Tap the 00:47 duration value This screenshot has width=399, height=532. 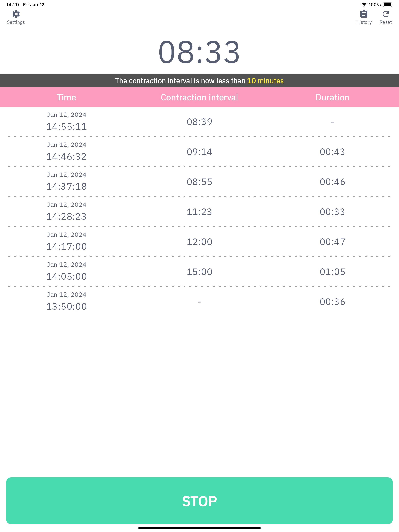[x=332, y=242]
